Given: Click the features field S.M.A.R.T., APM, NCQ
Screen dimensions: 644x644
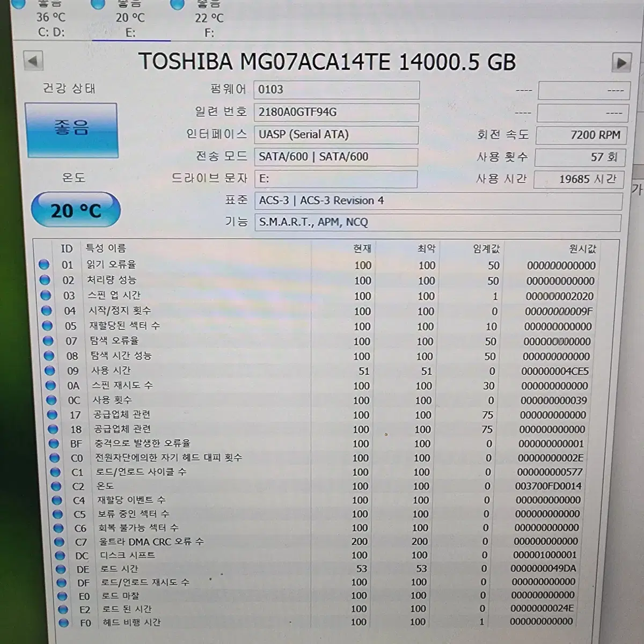Looking at the screenshot, I should (437, 222).
